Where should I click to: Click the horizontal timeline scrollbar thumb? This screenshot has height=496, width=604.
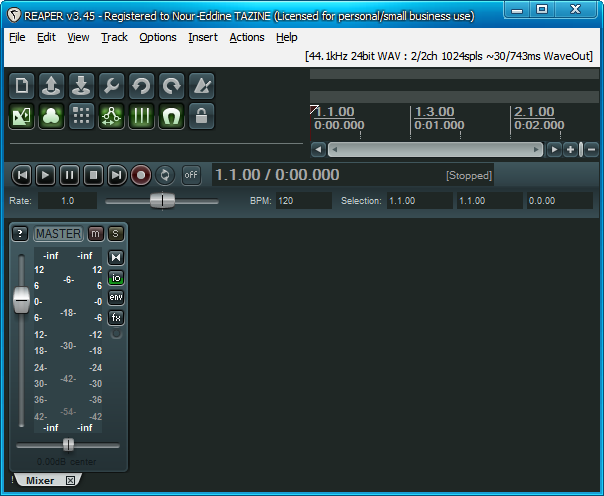[435, 149]
